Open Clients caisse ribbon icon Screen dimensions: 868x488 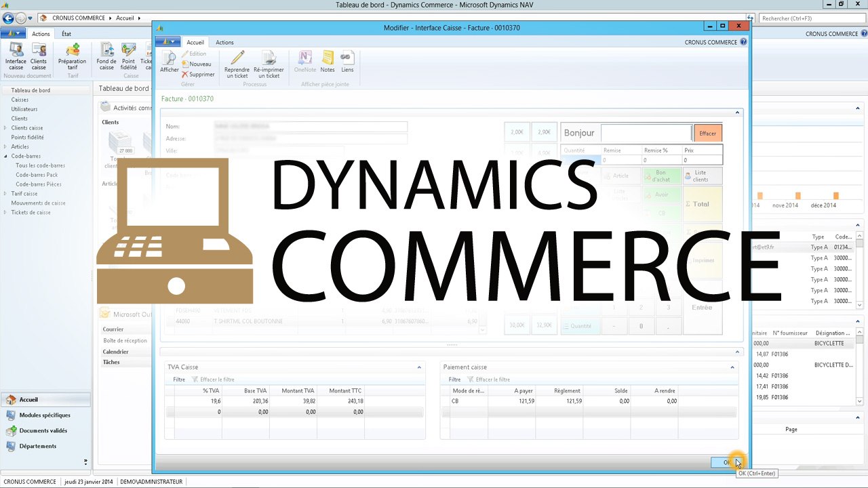[39, 56]
